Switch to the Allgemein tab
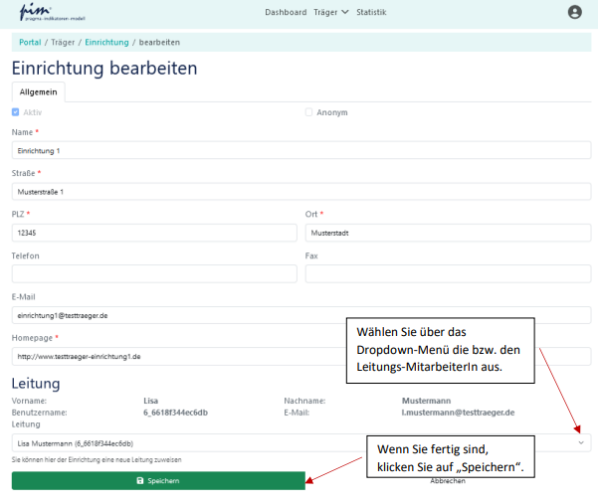600x503 pixels. pyautogui.click(x=38, y=91)
